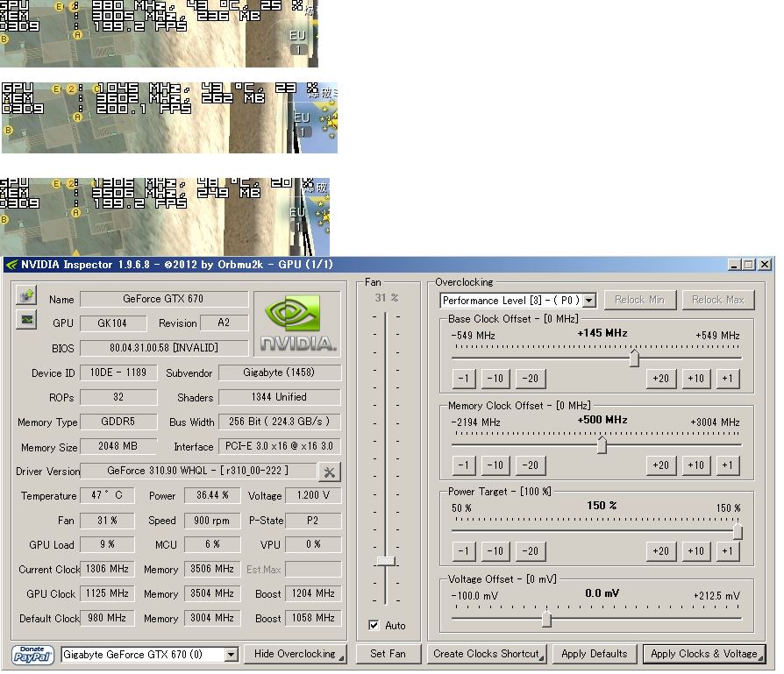Minimize the NVIDIA Inspector window
The image size is (784, 674).
tap(733, 265)
